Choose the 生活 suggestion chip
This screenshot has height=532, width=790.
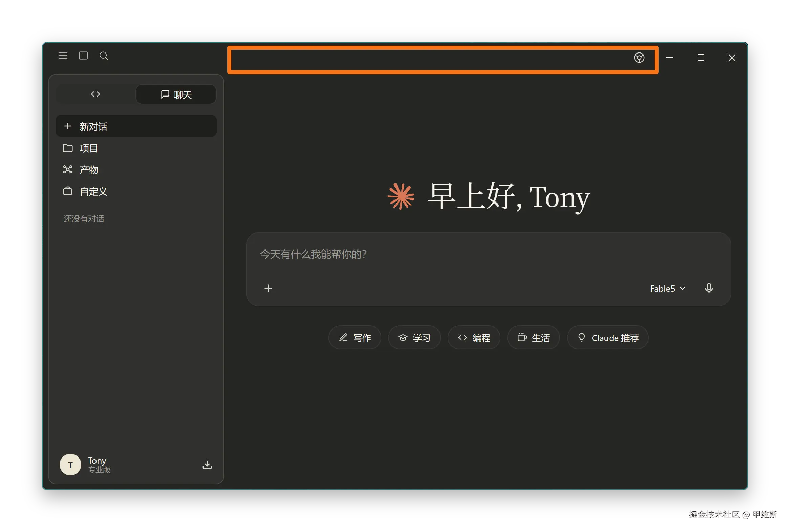[x=533, y=338]
